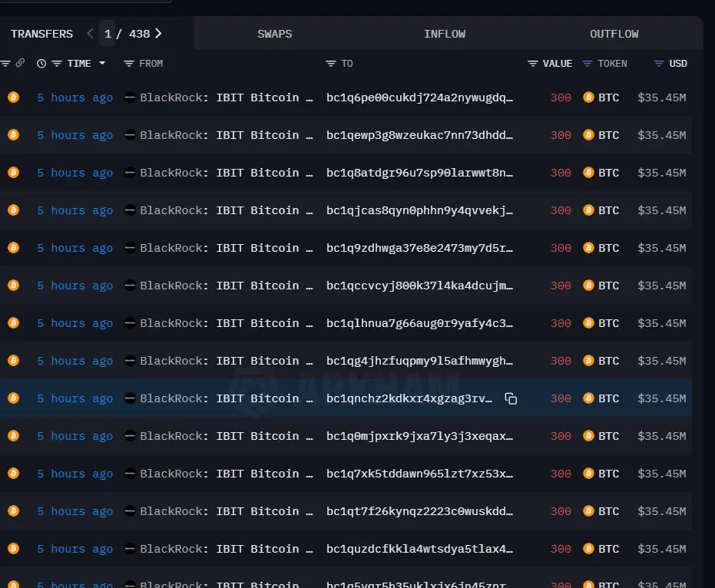
Task: Click BlackRock entity logo in bc1q0mjpxrk row
Action: (130, 436)
